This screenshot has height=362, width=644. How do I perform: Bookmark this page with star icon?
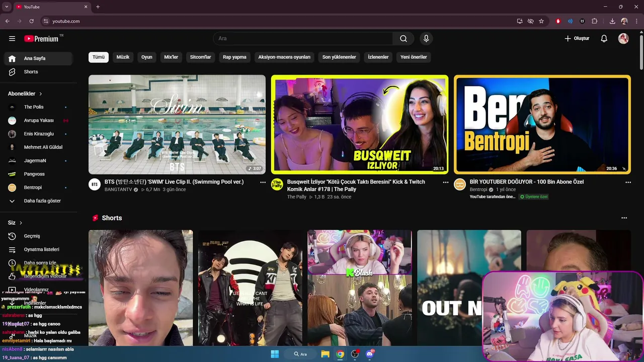[541, 21]
